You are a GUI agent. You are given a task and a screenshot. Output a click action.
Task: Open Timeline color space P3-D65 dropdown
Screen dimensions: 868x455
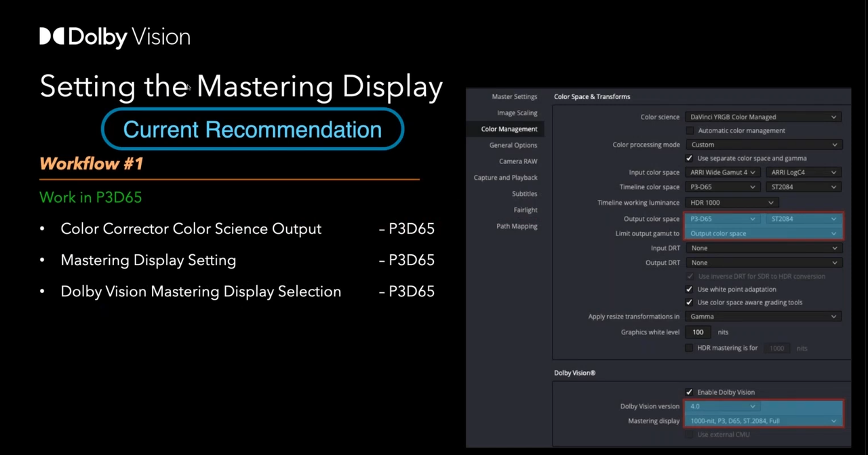coord(722,186)
